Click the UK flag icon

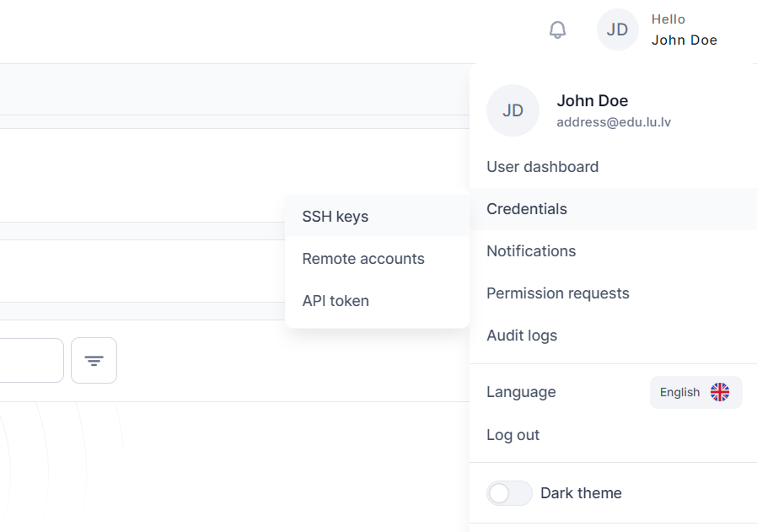719,392
